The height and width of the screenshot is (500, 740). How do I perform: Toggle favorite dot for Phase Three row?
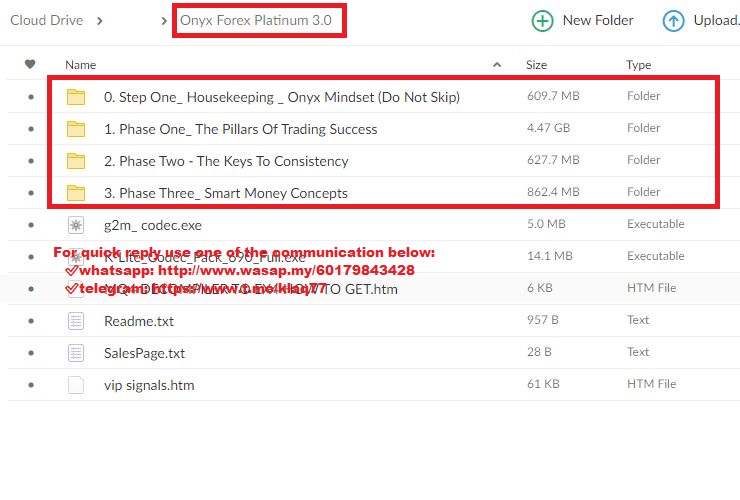click(x=31, y=193)
